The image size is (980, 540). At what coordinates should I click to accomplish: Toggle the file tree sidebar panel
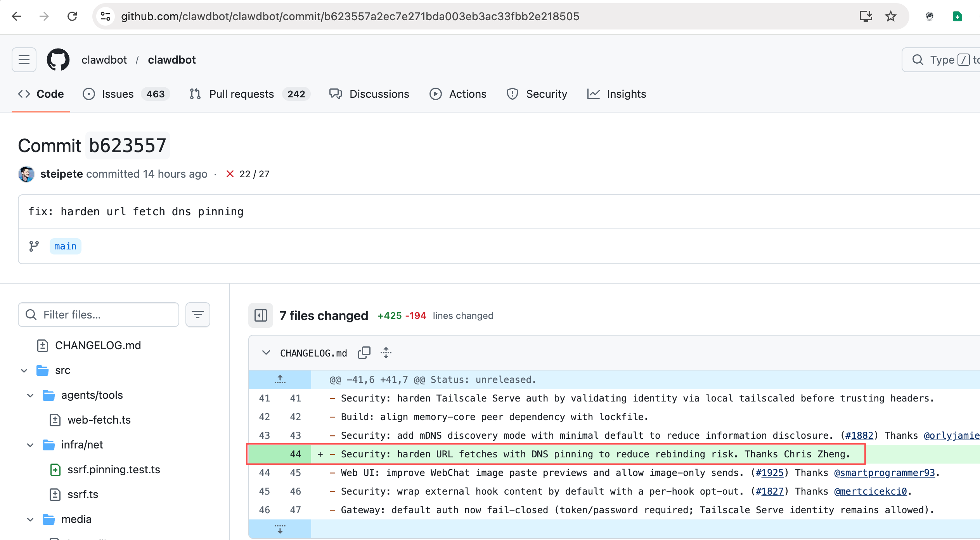pos(261,315)
